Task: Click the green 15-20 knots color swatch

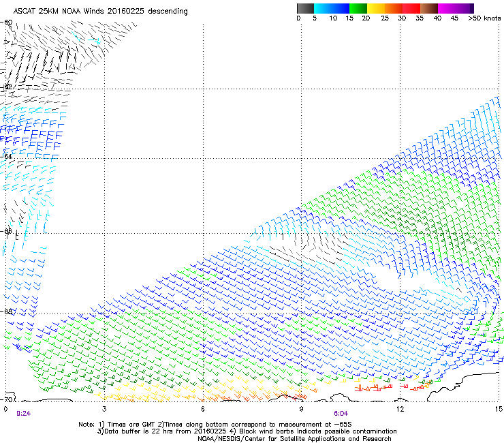Action: point(358,8)
